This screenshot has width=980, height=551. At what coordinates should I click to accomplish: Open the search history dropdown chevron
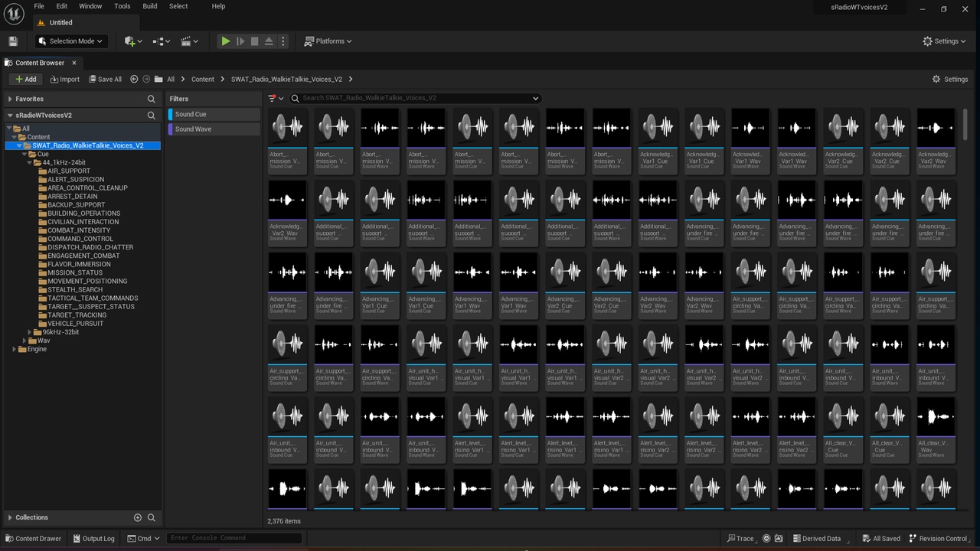[x=535, y=98]
